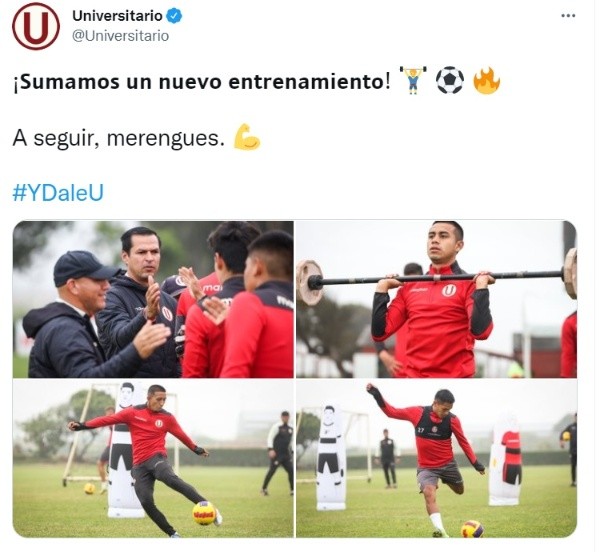This screenshot has height=552, width=600.
Task: Open the player kicking yellow ball photo
Action: click(153, 458)
